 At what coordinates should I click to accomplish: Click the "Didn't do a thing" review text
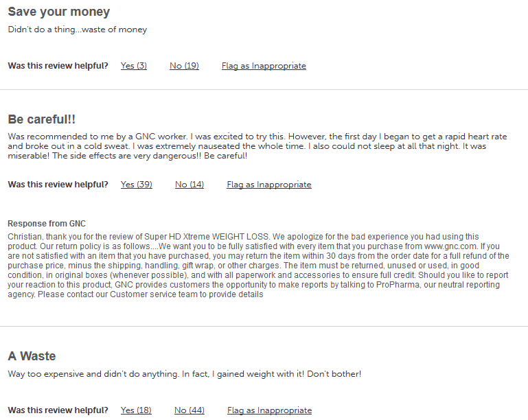78,30
